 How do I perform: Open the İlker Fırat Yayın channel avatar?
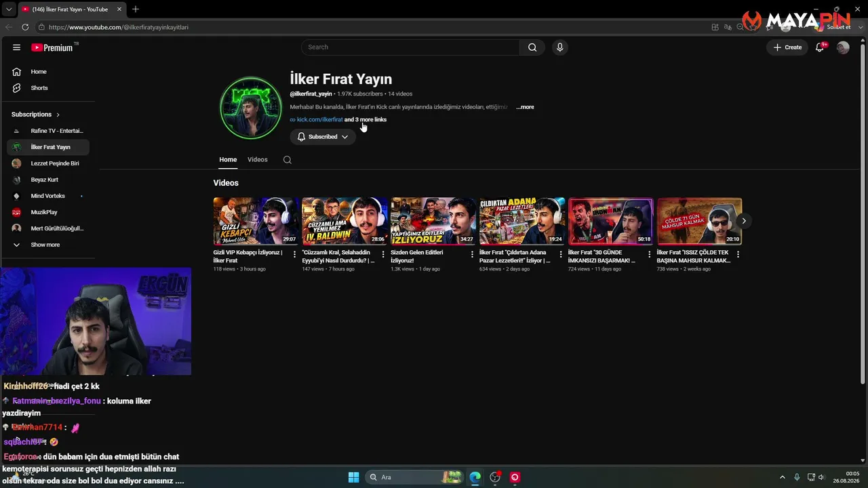pyautogui.click(x=251, y=108)
